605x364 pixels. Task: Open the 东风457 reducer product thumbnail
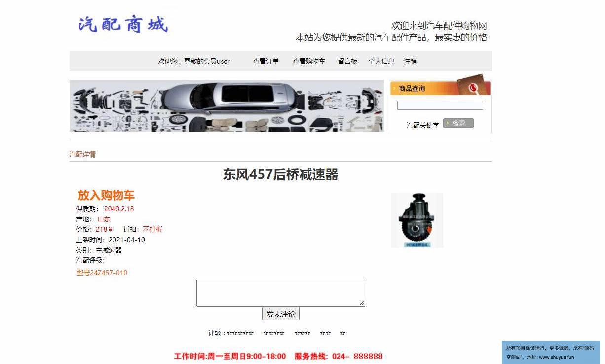(417, 220)
